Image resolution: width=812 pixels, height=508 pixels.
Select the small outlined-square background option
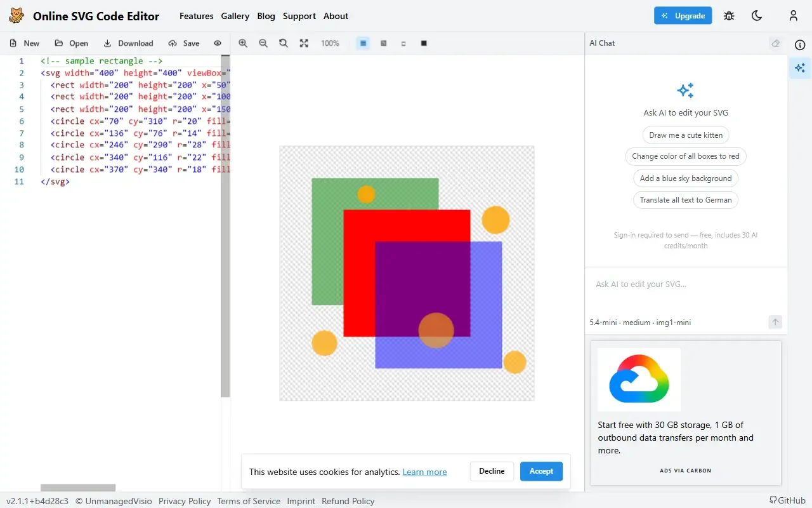click(x=403, y=43)
